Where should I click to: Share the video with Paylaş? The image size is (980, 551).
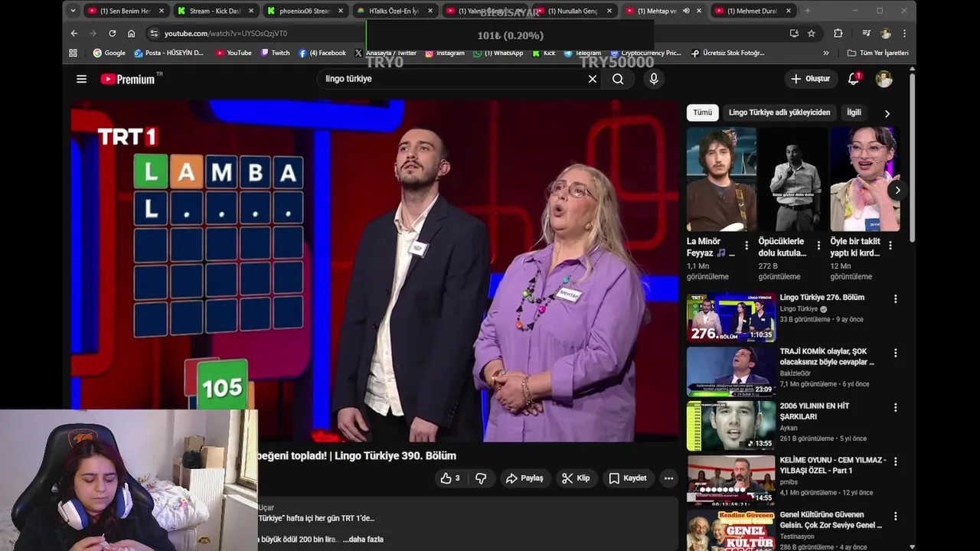point(524,478)
